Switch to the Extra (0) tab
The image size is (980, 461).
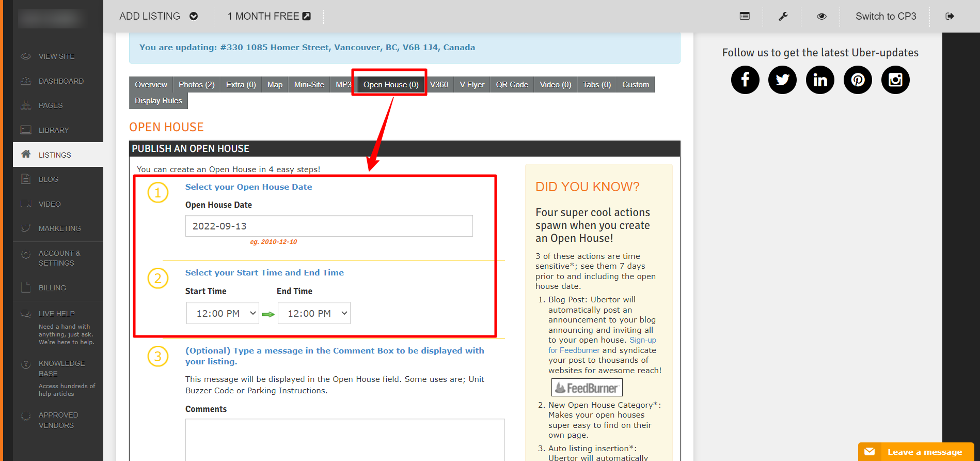241,85
